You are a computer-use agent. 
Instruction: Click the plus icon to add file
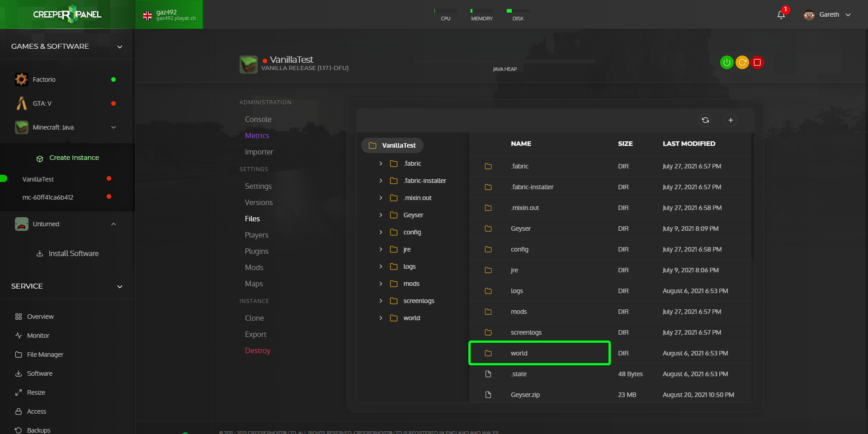[731, 120]
